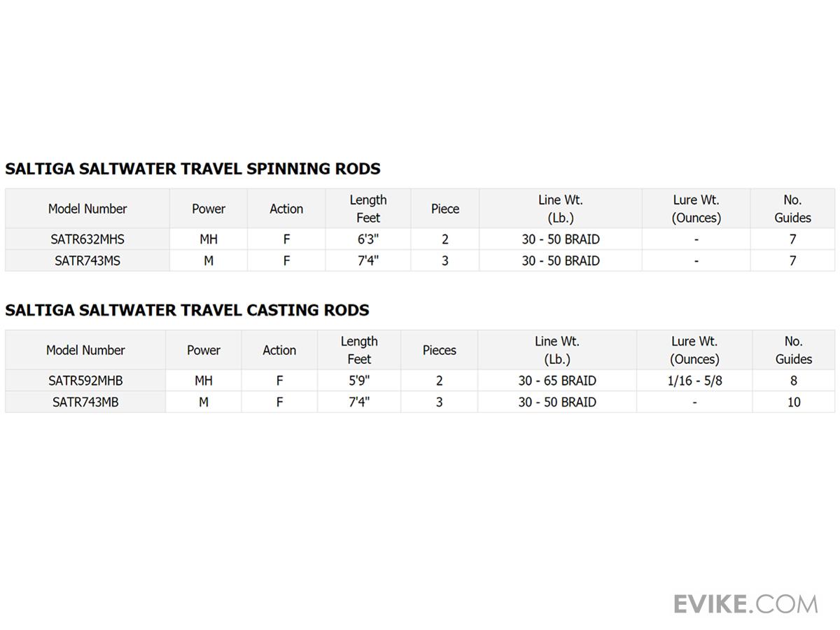Screen dimensions: 840x630
Task: Click the "Pieces" column header in casting table
Action: pos(440,350)
